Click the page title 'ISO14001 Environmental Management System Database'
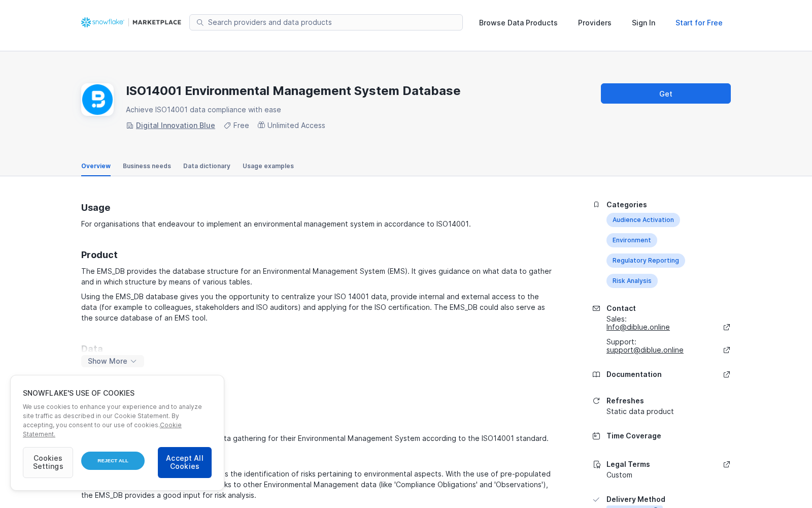The image size is (812, 508). tap(293, 91)
